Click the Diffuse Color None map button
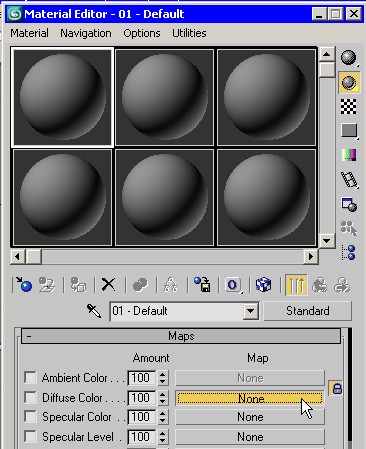366x449 pixels. click(x=250, y=398)
